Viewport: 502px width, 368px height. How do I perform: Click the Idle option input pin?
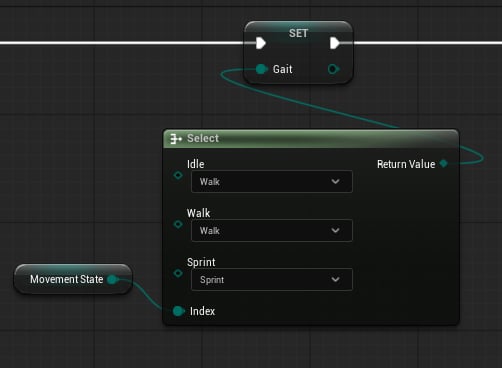point(178,175)
